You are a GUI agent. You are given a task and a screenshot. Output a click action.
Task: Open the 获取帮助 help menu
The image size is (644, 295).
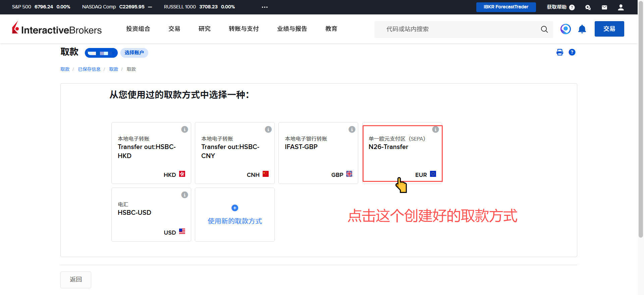tap(560, 7)
